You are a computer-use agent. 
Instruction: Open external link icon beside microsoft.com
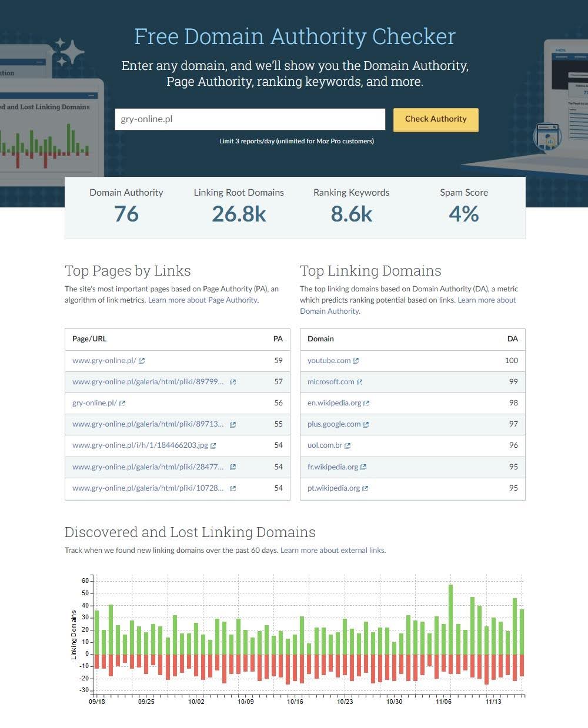pos(360,382)
